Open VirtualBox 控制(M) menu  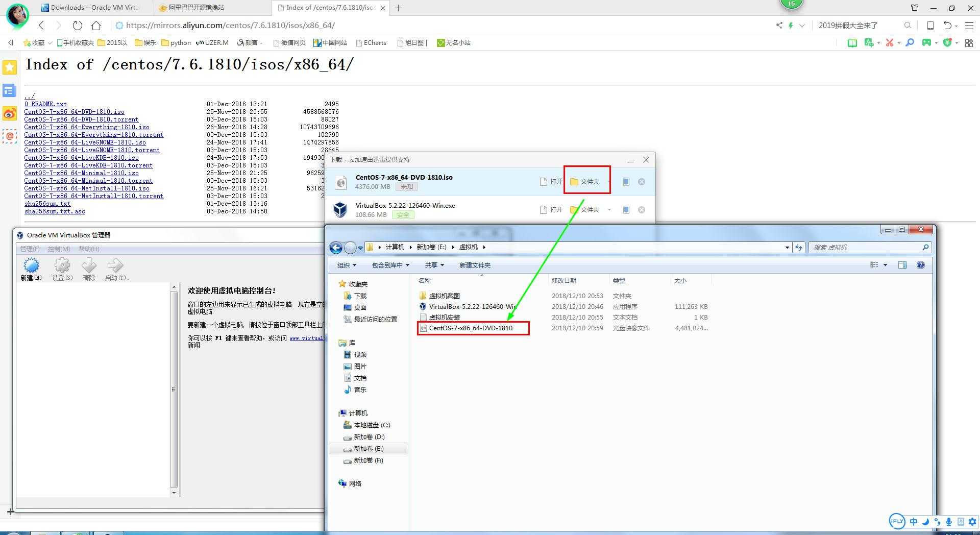coord(59,249)
